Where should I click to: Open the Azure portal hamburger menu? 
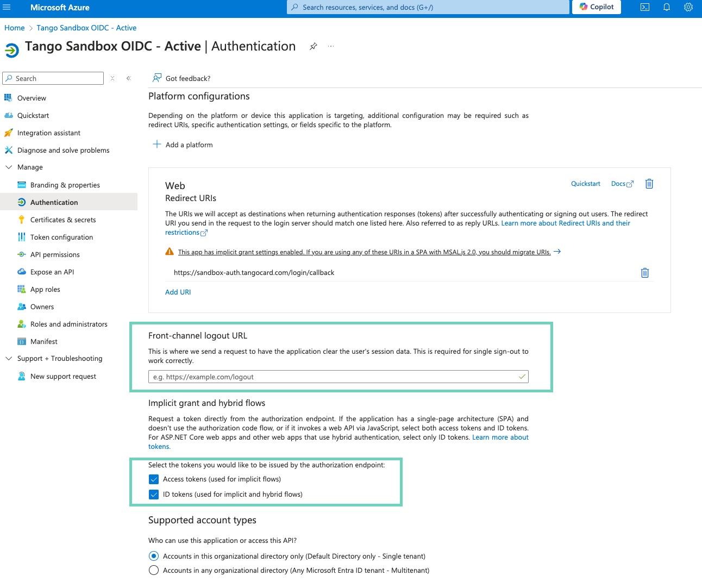click(x=7, y=7)
